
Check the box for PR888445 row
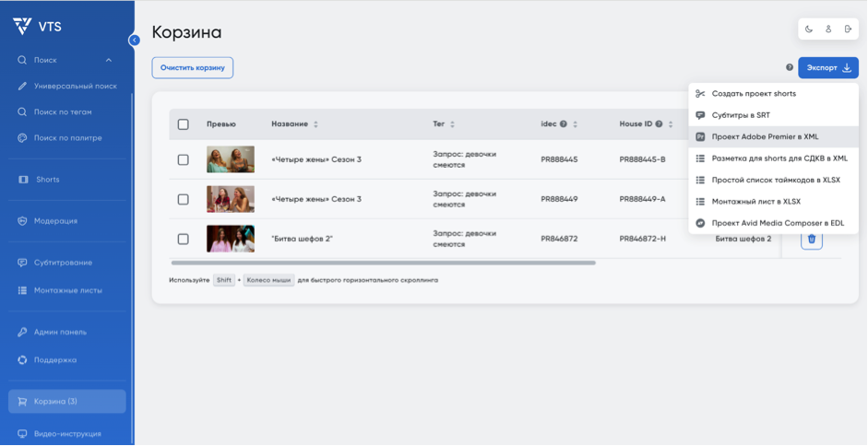(x=184, y=159)
